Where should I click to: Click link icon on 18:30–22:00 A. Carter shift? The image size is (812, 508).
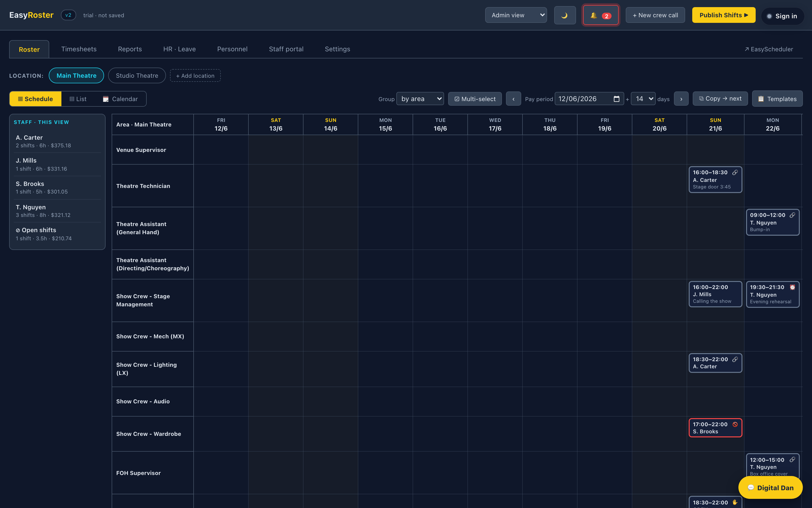point(735,359)
